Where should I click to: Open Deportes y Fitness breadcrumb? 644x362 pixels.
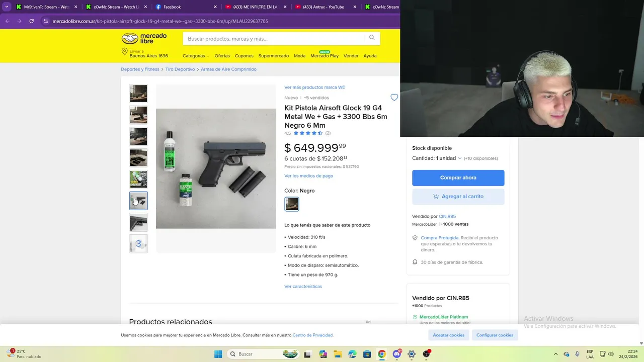(x=140, y=69)
